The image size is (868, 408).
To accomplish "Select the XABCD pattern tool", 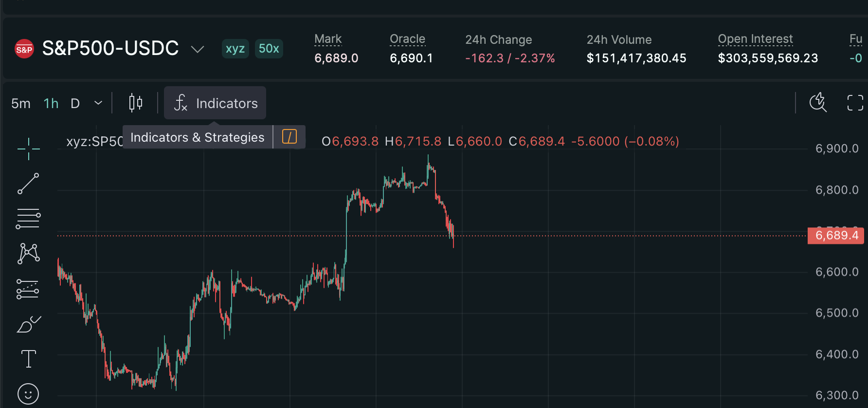I will 28,254.
